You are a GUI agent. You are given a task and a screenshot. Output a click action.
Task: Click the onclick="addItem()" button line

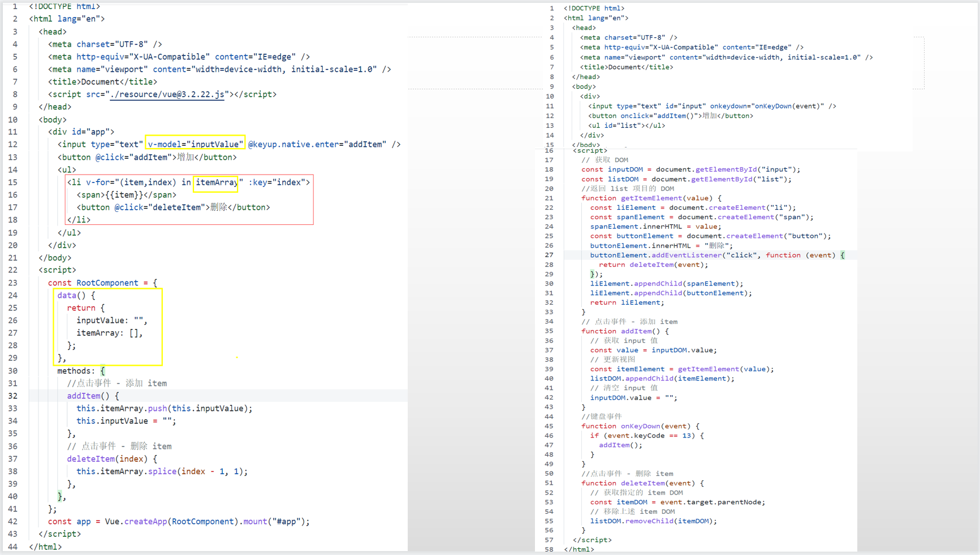coord(671,116)
